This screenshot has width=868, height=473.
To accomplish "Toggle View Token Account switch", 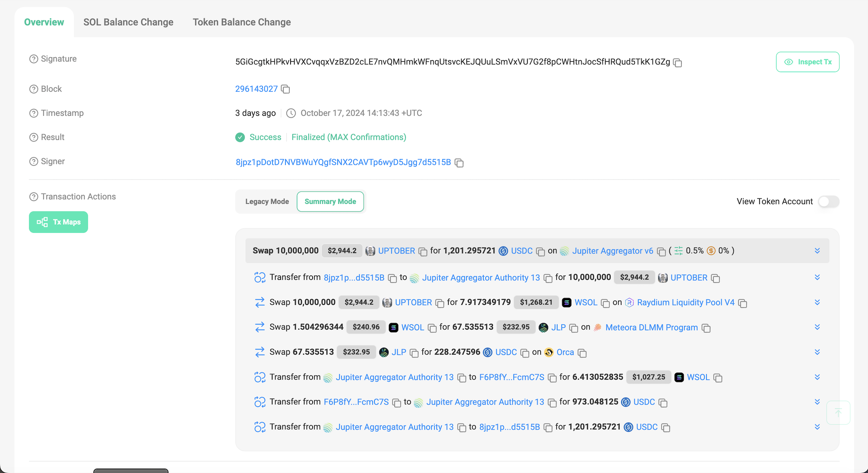I will click(x=829, y=202).
